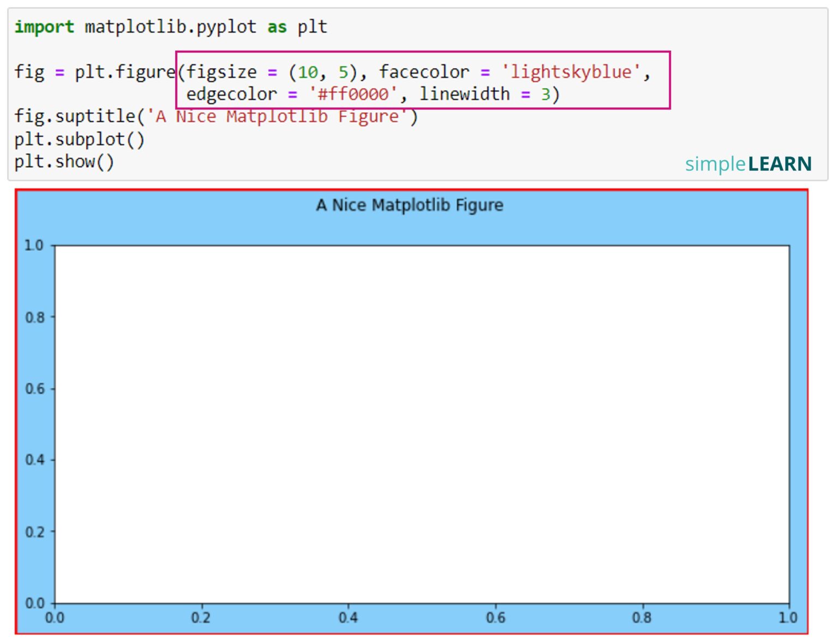
Task: Click the 'lightskyblue' facecolor string
Action: point(571,71)
